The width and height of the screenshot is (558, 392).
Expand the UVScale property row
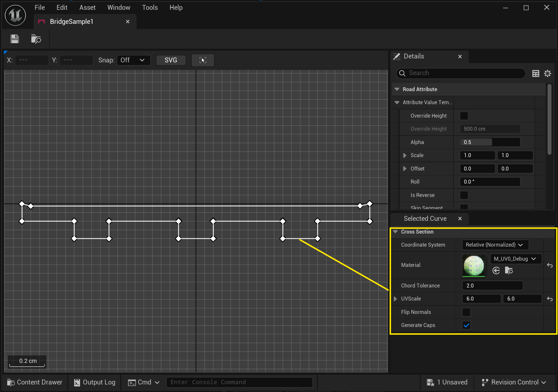click(395, 299)
